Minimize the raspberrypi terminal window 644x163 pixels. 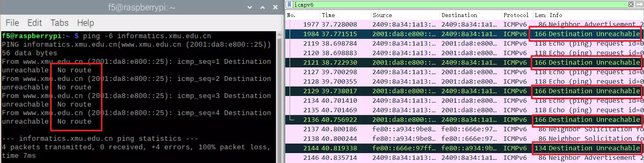[250, 8]
